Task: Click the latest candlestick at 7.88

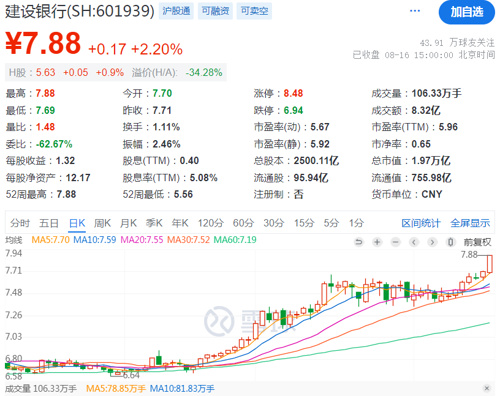Action: tap(490, 264)
